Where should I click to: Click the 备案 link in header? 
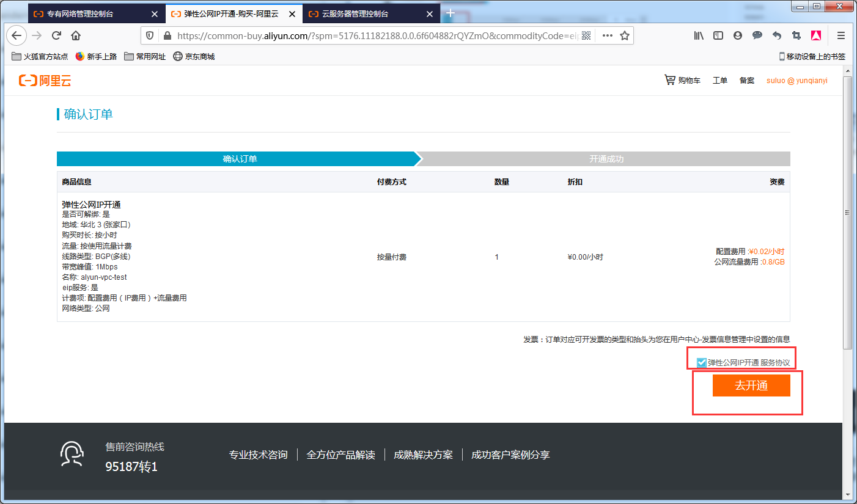click(746, 80)
